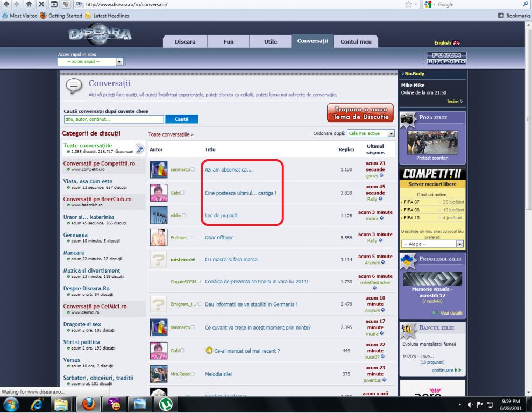Open the FIFA 07 chat row
Screen dimensions: 532x413
point(432,202)
